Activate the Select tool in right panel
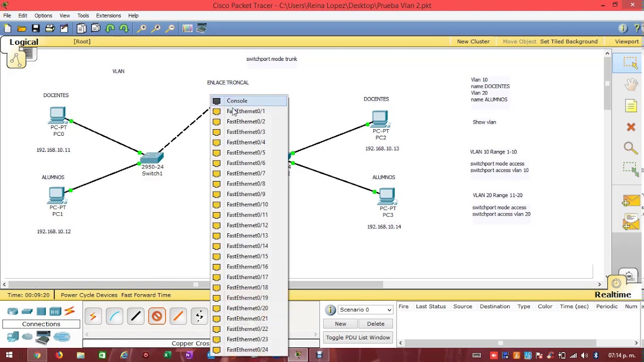The width and height of the screenshot is (644, 362). (x=630, y=63)
